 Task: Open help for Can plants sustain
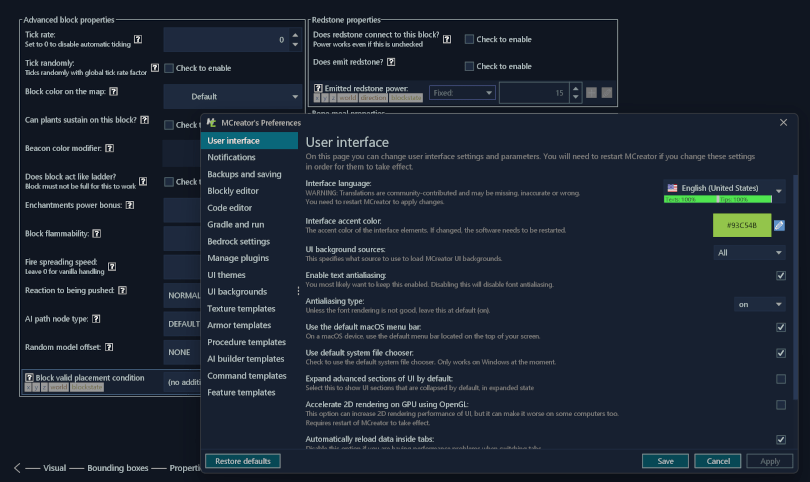click(x=145, y=120)
